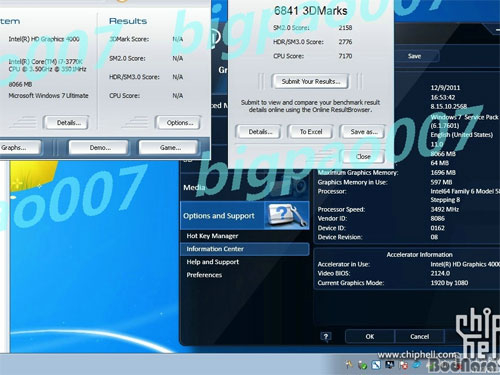Click CPU Score value 7170
This screenshot has width=500, height=375.
(345, 56)
